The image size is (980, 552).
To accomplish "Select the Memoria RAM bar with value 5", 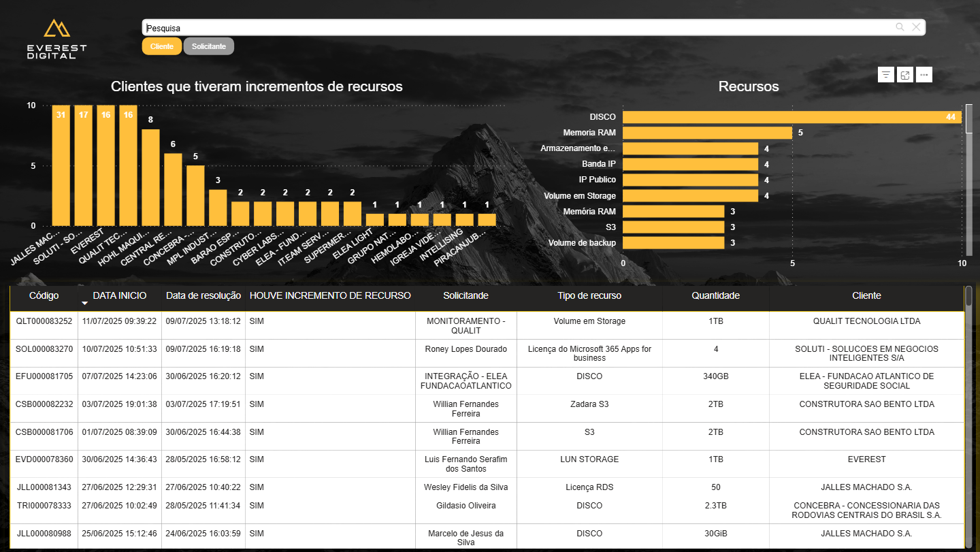I will pyautogui.click(x=707, y=133).
